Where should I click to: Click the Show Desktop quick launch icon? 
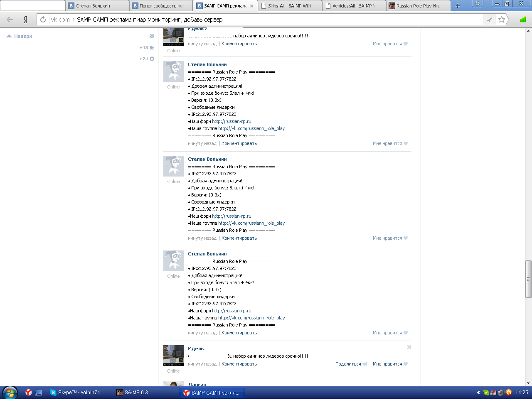38,393
